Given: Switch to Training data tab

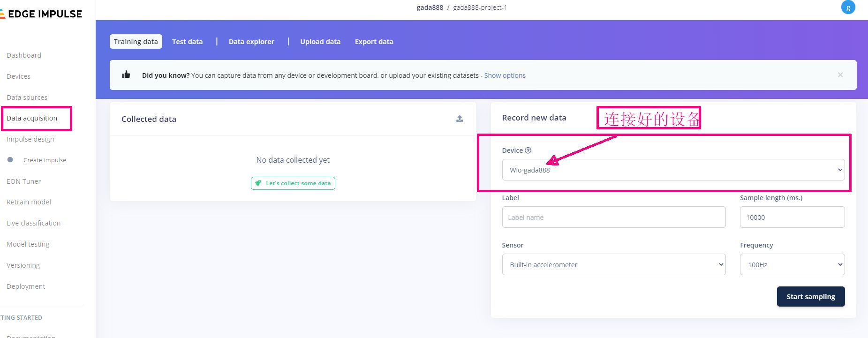Looking at the screenshot, I should pos(136,42).
